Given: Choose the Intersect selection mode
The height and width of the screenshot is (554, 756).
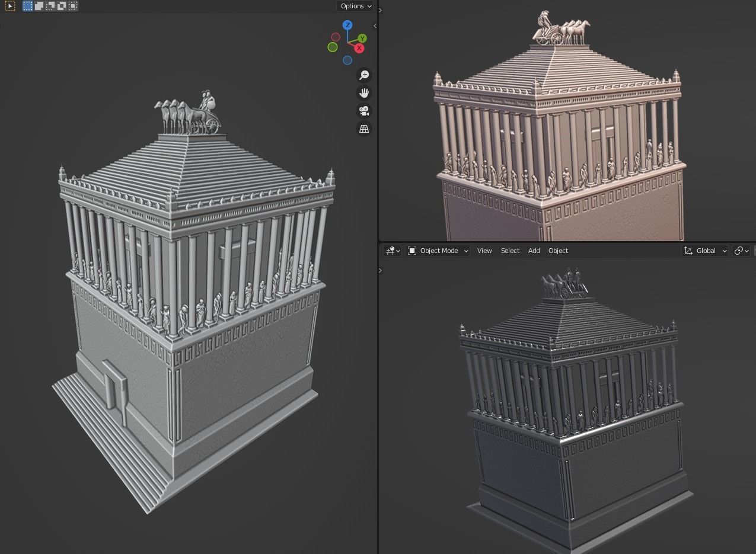Looking at the screenshot, I should point(73,6).
